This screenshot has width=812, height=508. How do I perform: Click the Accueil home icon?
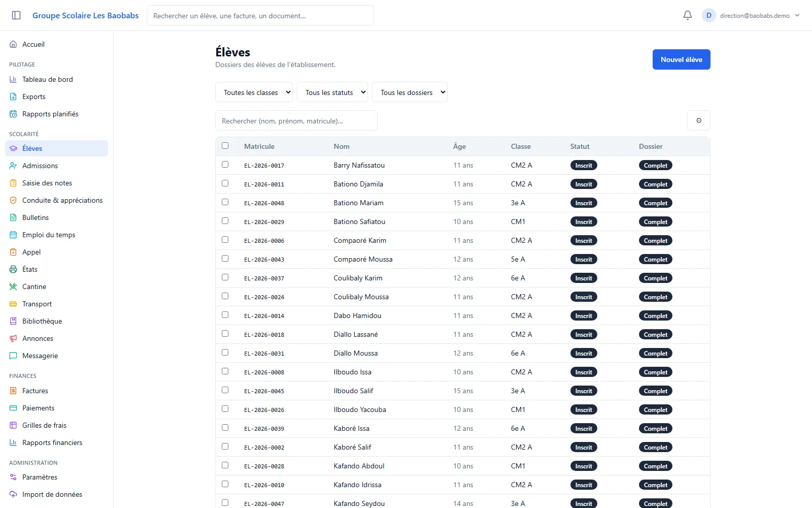13,44
